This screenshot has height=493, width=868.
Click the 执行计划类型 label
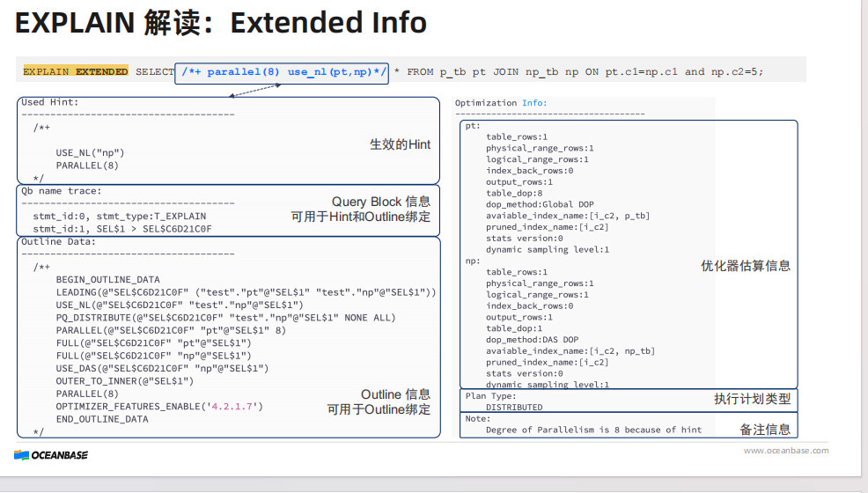[751, 399]
